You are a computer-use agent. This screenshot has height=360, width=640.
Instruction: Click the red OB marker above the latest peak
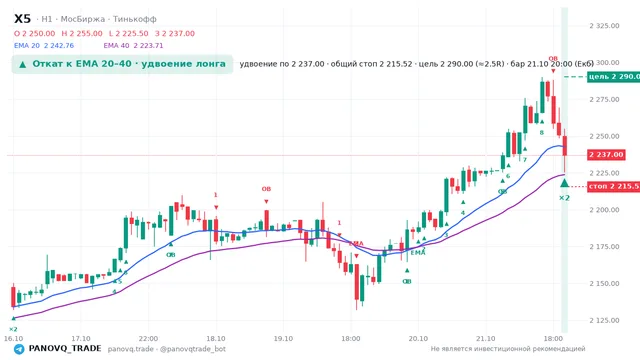[x=553, y=59]
